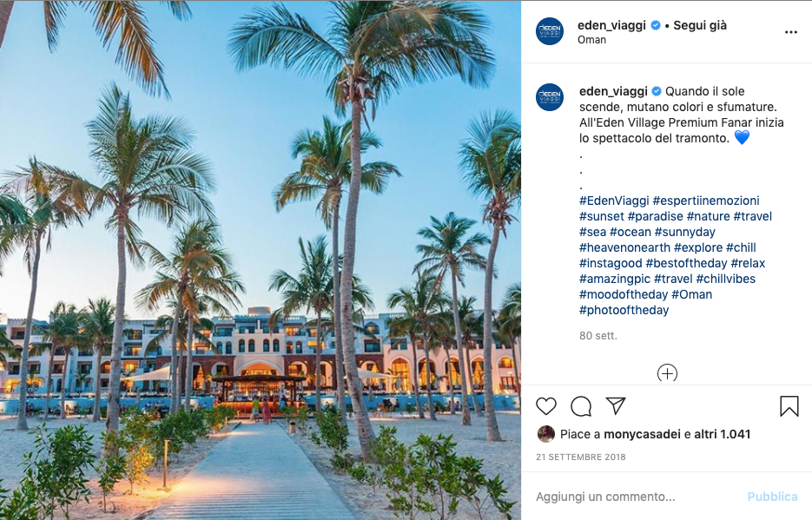Like the post with the heart icon

546,406
